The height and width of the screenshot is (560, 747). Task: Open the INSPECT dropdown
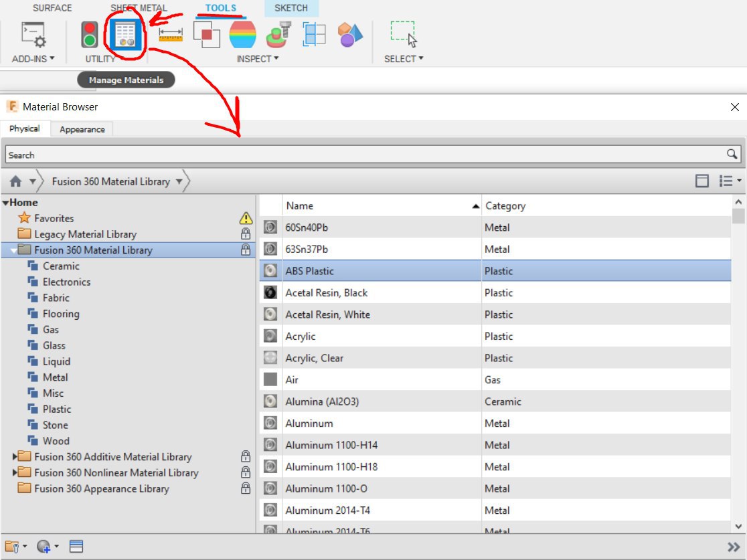point(258,59)
